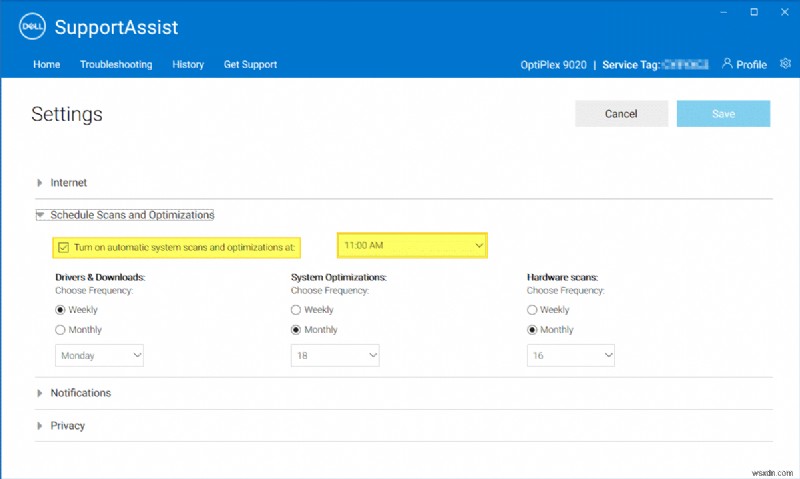Screen dimensions: 800x479
Task: Minimize the SupportAssist window
Action: tap(723, 12)
